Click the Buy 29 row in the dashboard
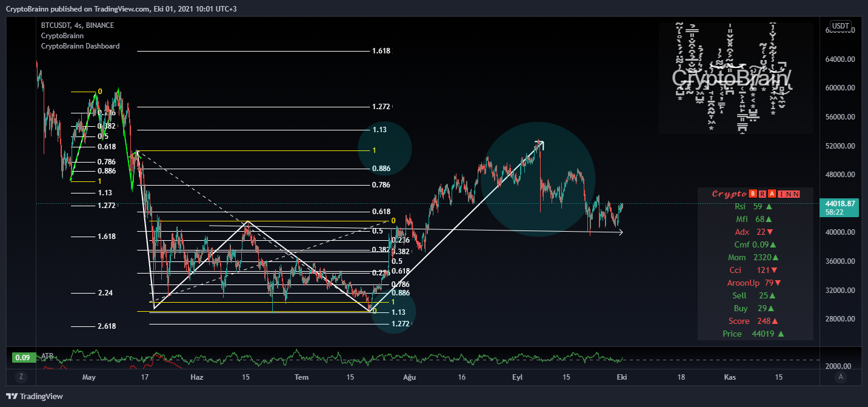Image resolution: width=868 pixels, height=407 pixels. pos(755,308)
